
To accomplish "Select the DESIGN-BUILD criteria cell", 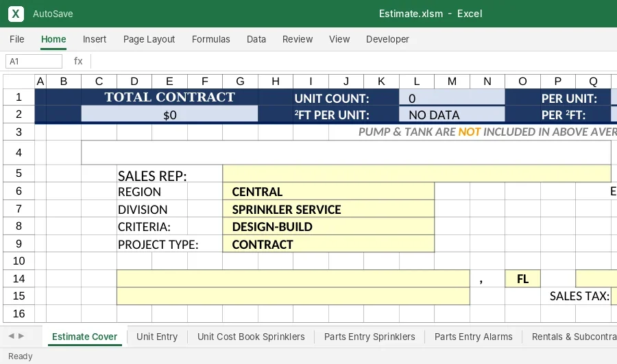I will click(x=328, y=226).
